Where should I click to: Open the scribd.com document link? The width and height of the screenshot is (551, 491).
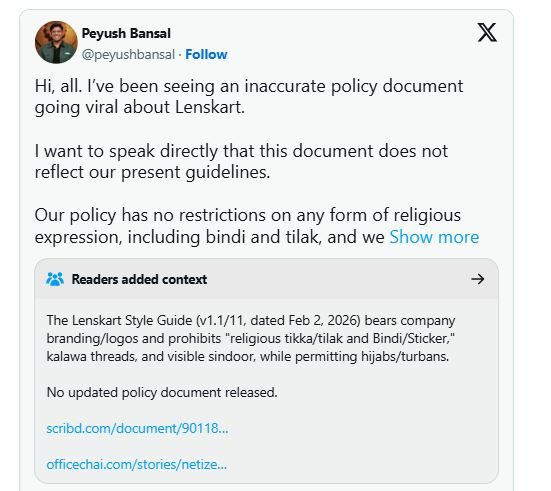coord(137,428)
